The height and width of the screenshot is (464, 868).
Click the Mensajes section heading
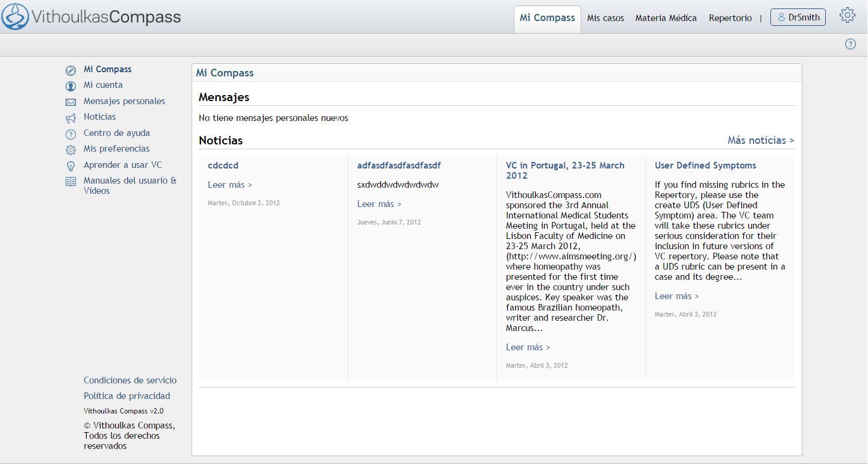point(224,97)
